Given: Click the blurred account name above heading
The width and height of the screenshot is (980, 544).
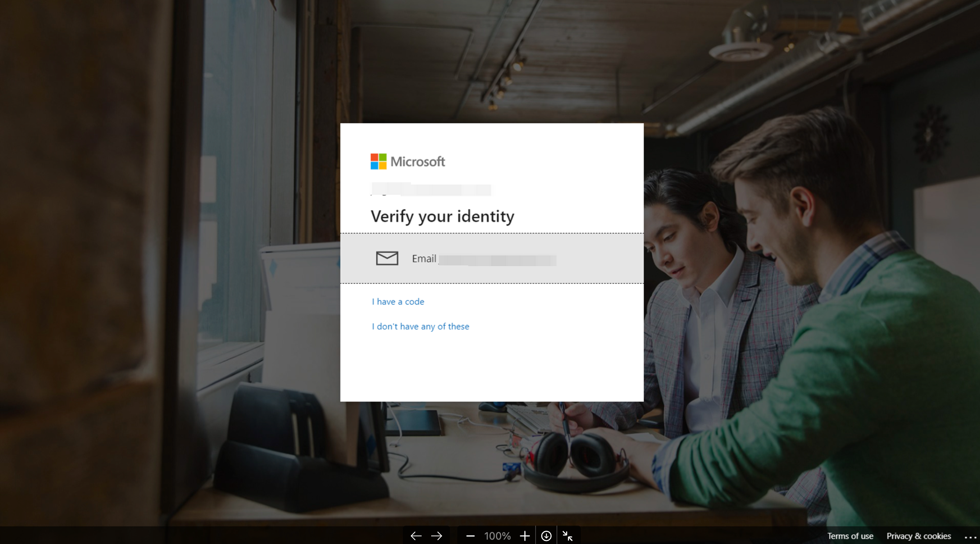Looking at the screenshot, I should pyautogui.click(x=431, y=189).
